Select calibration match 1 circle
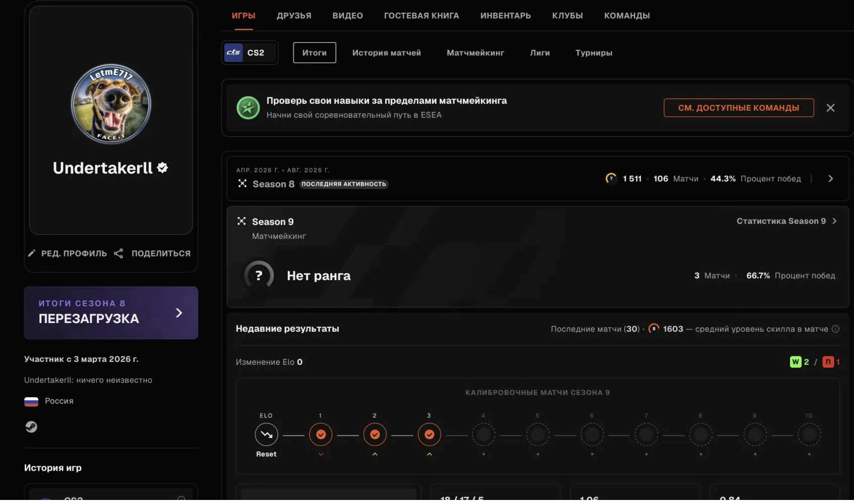This screenshot has width=854, height=504. [x=321, y=434]
